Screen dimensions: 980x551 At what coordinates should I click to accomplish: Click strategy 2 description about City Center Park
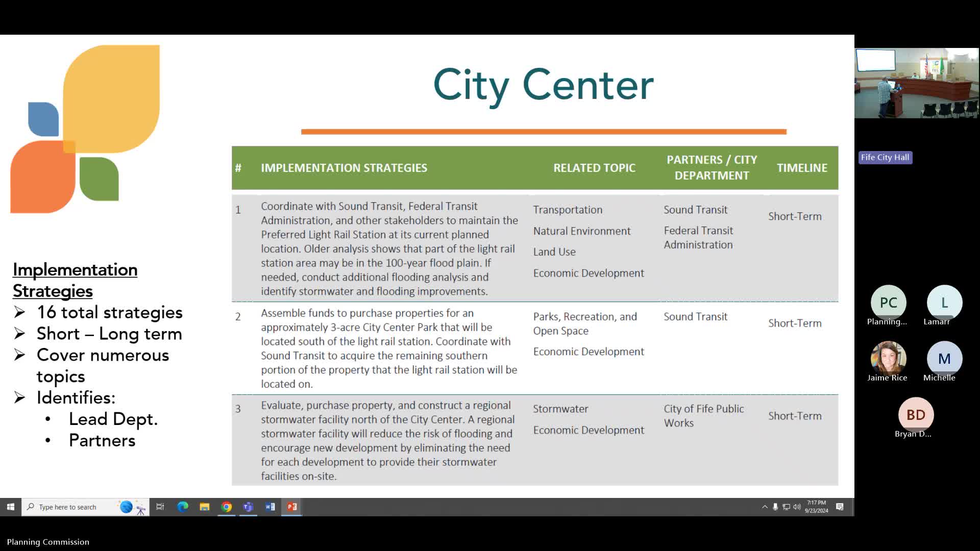tap(389, 348)
